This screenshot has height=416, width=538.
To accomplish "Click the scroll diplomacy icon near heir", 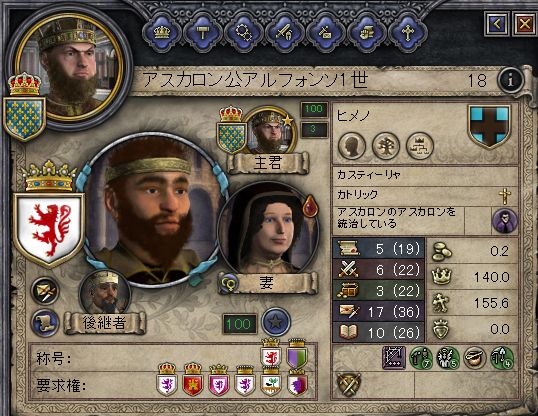I will pyautogui.click(x=45, y=323).
